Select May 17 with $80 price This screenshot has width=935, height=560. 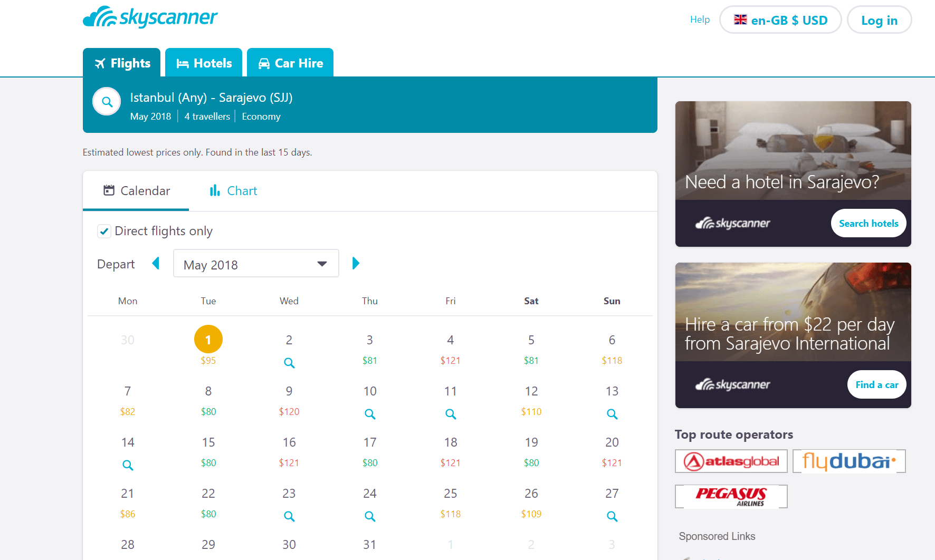370,451
